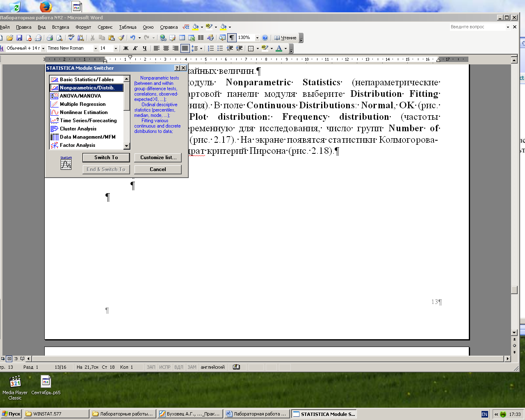Align text left
525x420 pixels.
[156, 48]
